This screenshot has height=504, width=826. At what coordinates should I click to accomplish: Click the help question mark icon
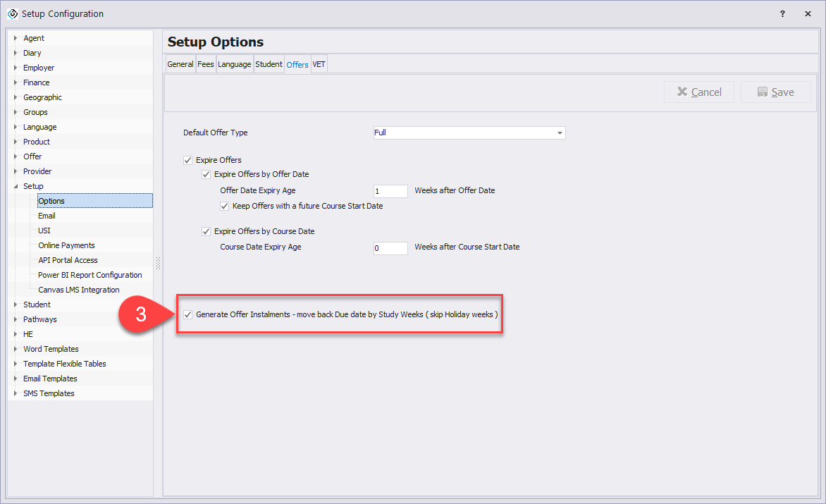pos(782,13)
